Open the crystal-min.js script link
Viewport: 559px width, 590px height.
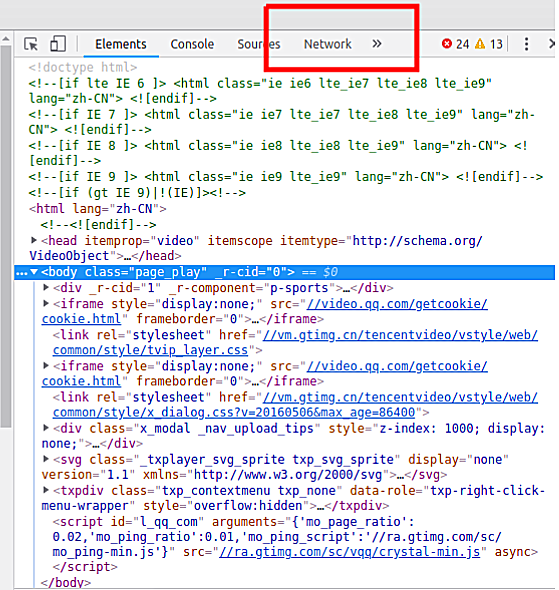pyautogui.click(x=350, y=552)
